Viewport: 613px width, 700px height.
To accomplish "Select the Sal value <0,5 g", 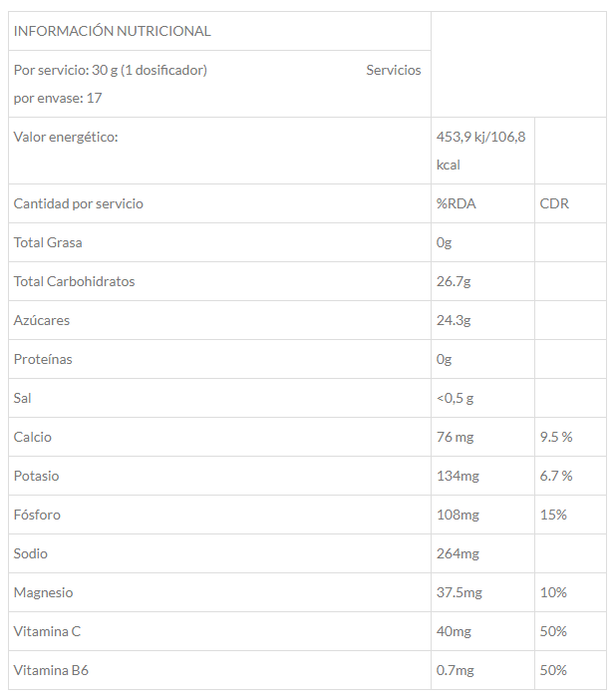I will [x=455, y=398].
